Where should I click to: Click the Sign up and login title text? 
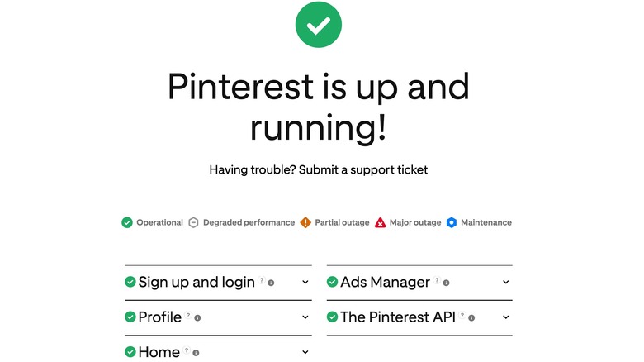click(x=197, y=282)
